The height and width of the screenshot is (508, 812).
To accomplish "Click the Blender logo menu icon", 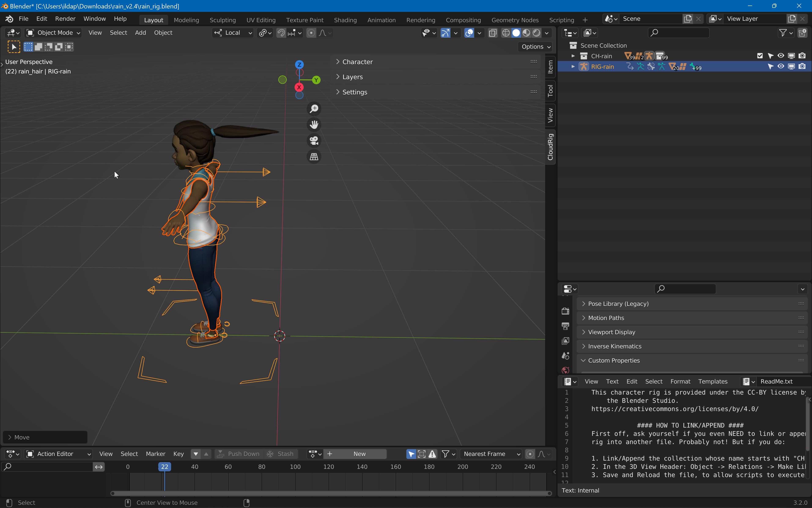I will pyautogui.click(x=9, y=19).
